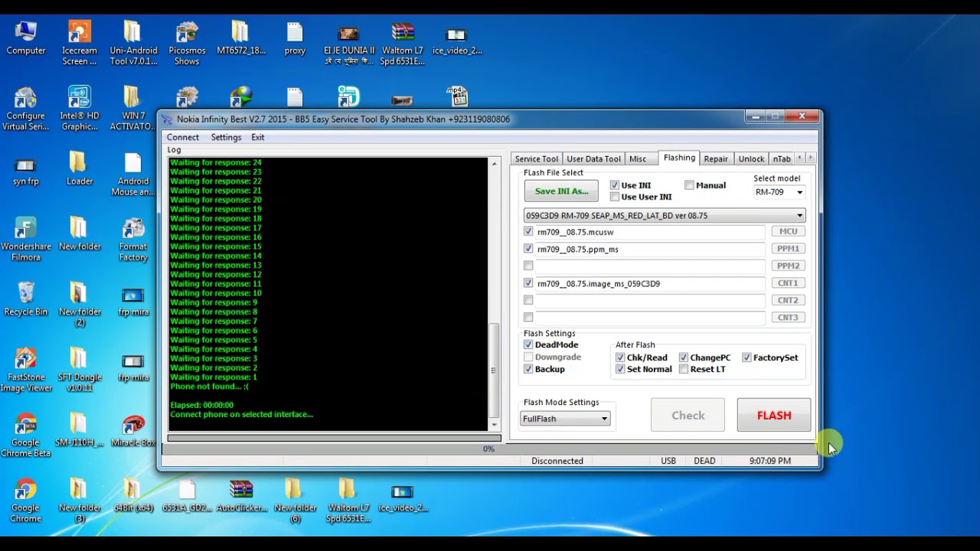Switch to the Unlock tab

coord(751,159)
